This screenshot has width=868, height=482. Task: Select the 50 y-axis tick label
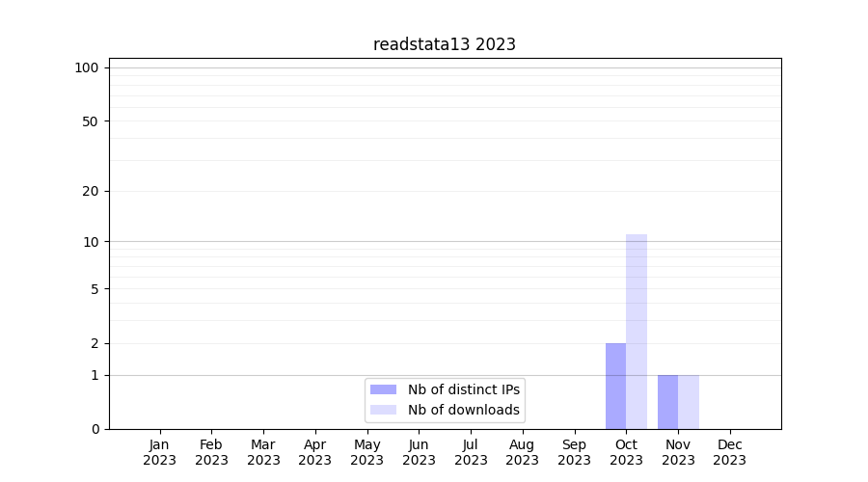pyautogui.click(x=91, y=121)
